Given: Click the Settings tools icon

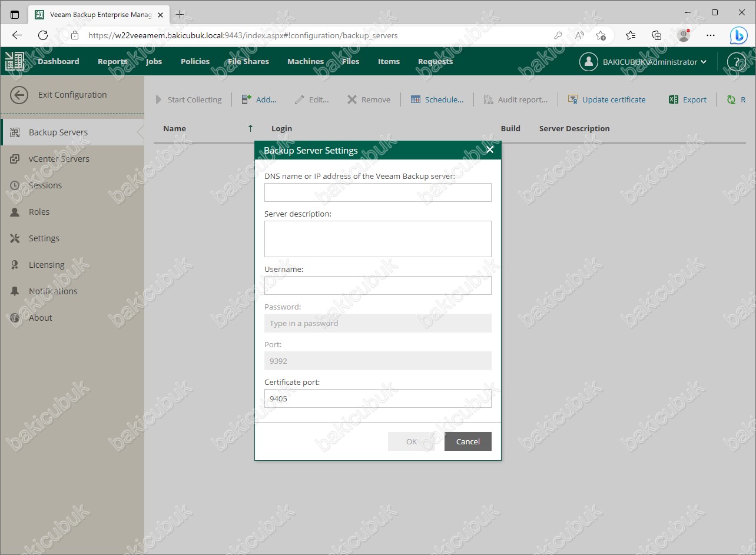Looking at the screenshot, I should pos(15,238).
